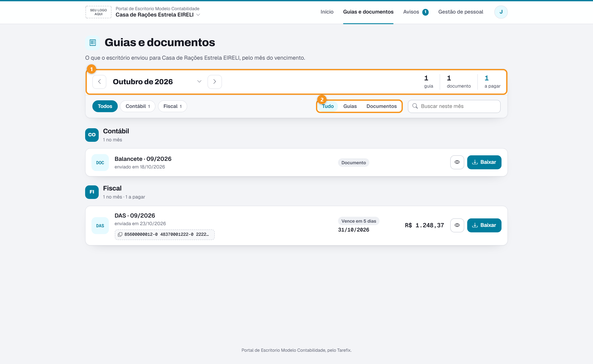
Task: Open the Outubro de 2026 month dropdown
Action: click(157, 82)
